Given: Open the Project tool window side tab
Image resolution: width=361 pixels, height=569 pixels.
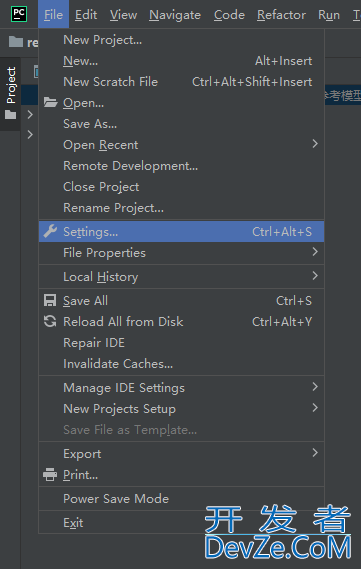Looking at the screenshot, I should [x=11, y=94].
